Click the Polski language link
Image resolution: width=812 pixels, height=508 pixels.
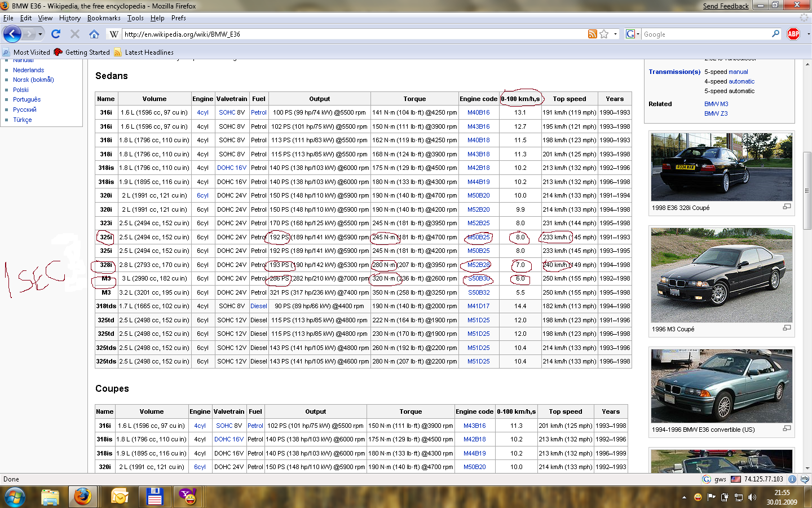pos(21,90)
